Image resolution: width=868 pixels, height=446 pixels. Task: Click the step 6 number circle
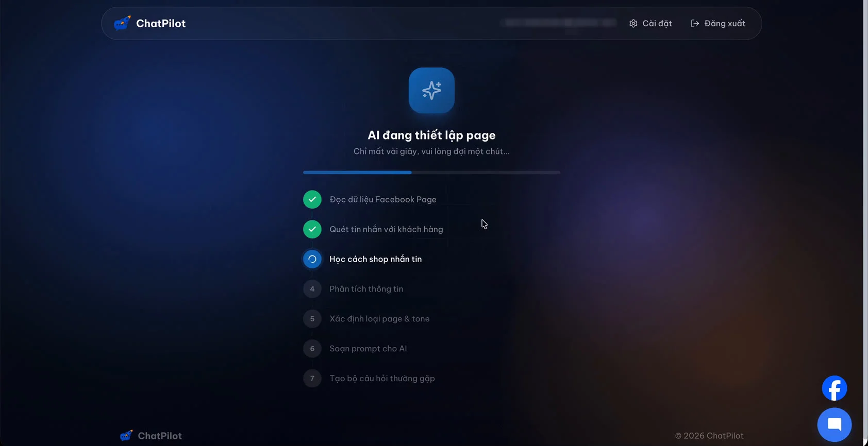pyautogui.click(x=312, y=349)
